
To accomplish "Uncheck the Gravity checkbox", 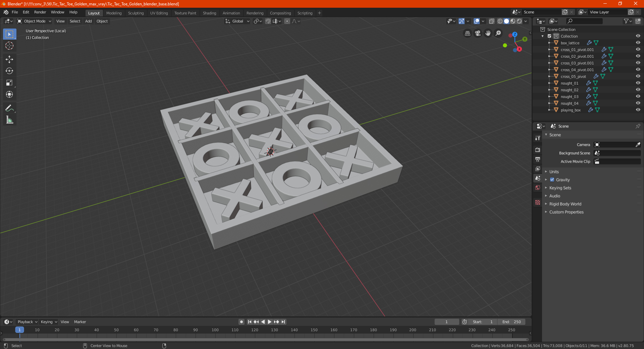I will pos(552,180).
